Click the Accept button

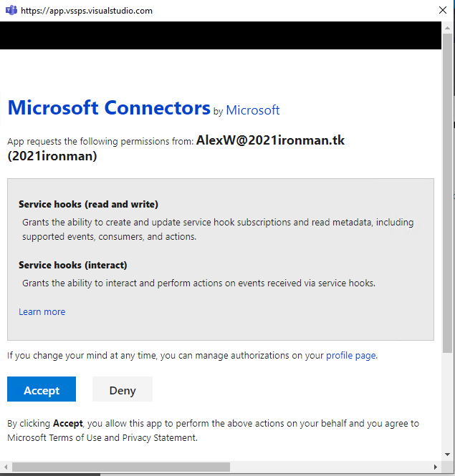pos(42,389)
